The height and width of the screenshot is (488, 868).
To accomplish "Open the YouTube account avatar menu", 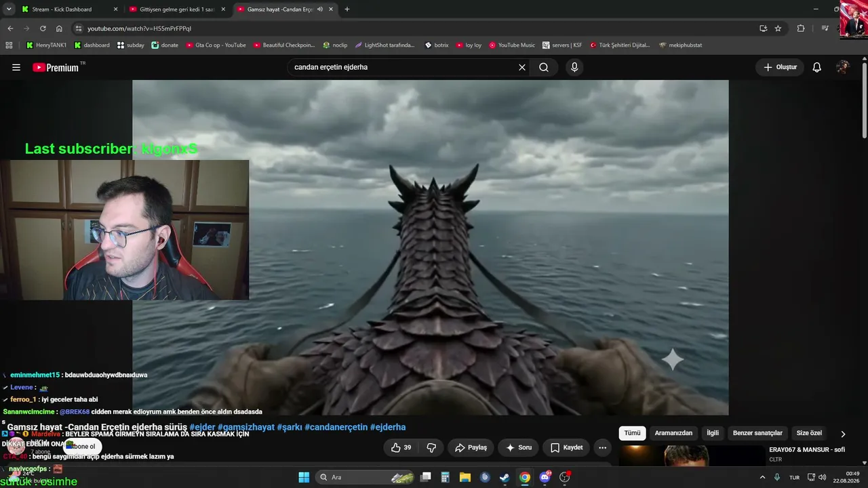I will click(x=843, y=67).
